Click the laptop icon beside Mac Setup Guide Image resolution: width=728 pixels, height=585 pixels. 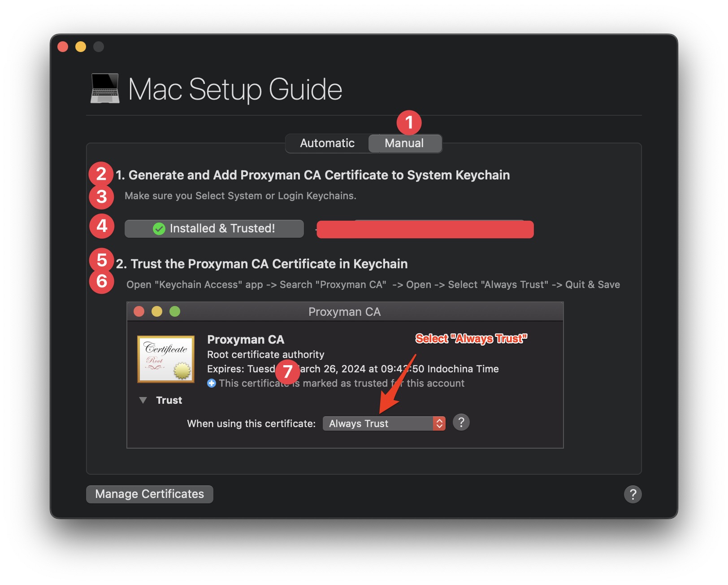pos(104,89)
